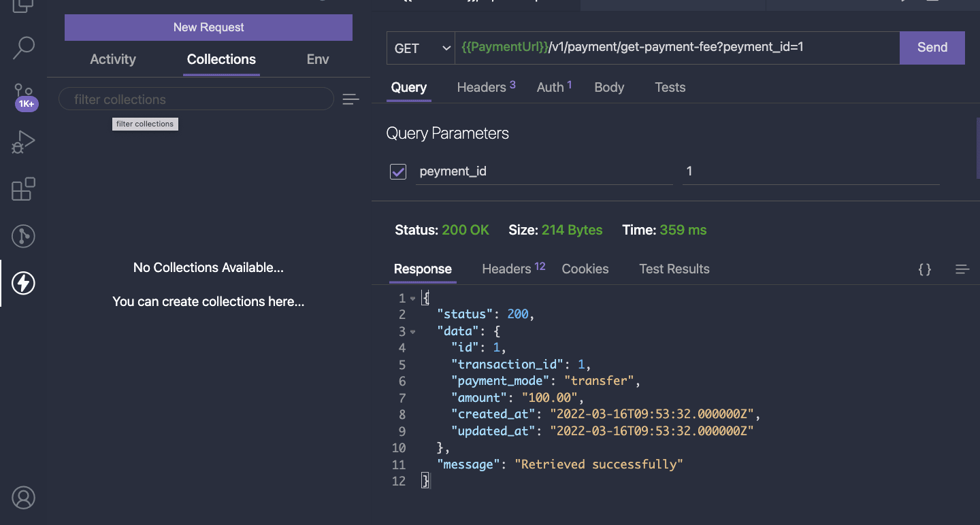Click the request URL input field
This screenshot has height=525, width=980.
[677, 48]
